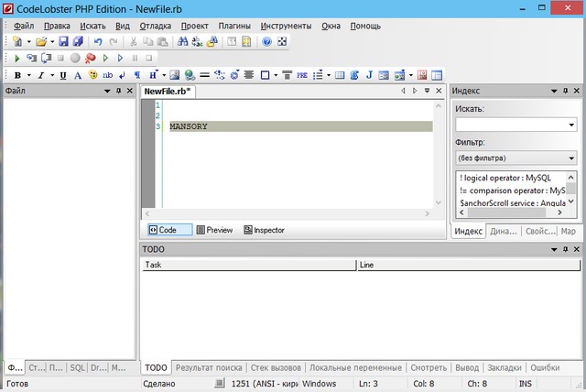Viewport: 586px width, 392px height.
Task: Open the Inspector view
Action: click(x=264, y=230)
